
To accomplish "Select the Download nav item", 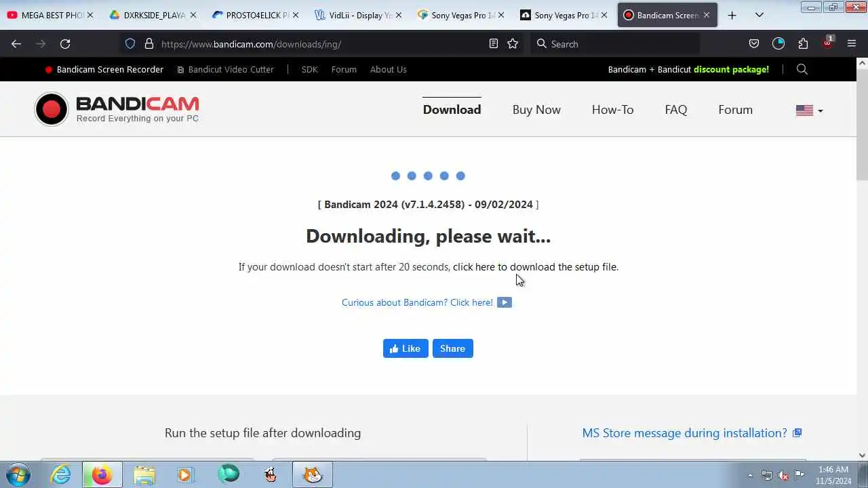I will point(452,110).
